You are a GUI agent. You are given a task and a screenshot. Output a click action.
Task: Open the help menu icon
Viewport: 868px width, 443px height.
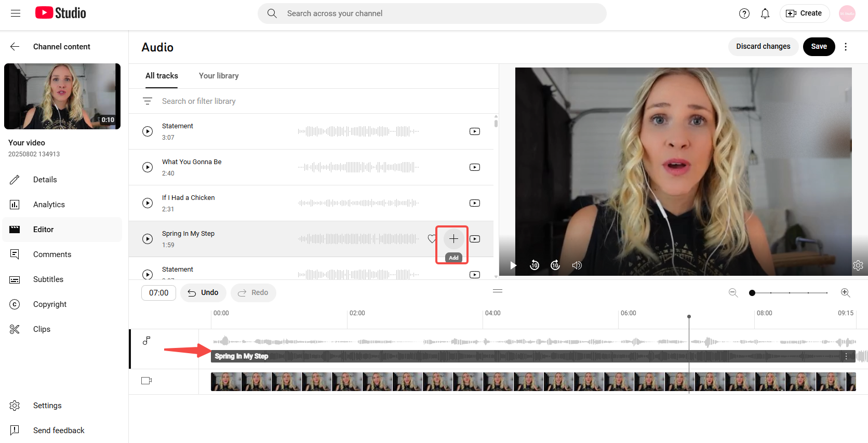(744, 14)
